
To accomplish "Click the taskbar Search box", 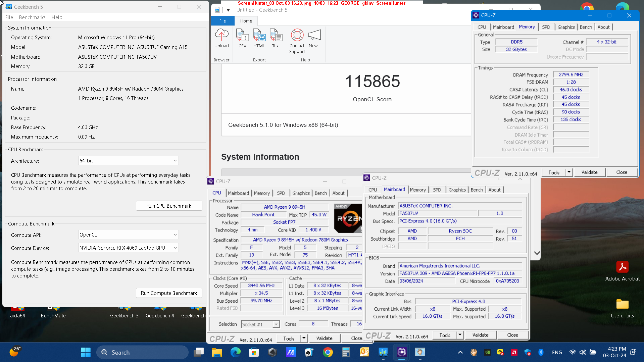I will 142,352.
